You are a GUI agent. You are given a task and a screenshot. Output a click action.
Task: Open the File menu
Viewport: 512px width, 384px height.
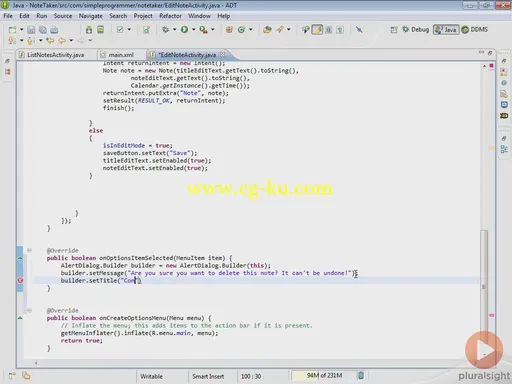coord(8,16)
